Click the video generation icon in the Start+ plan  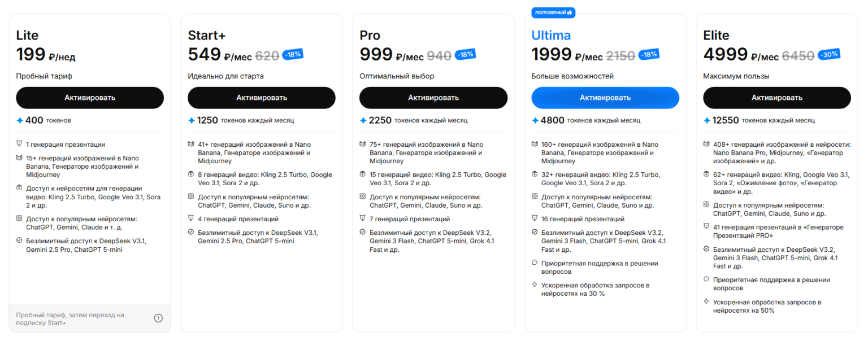click(191, 174)
